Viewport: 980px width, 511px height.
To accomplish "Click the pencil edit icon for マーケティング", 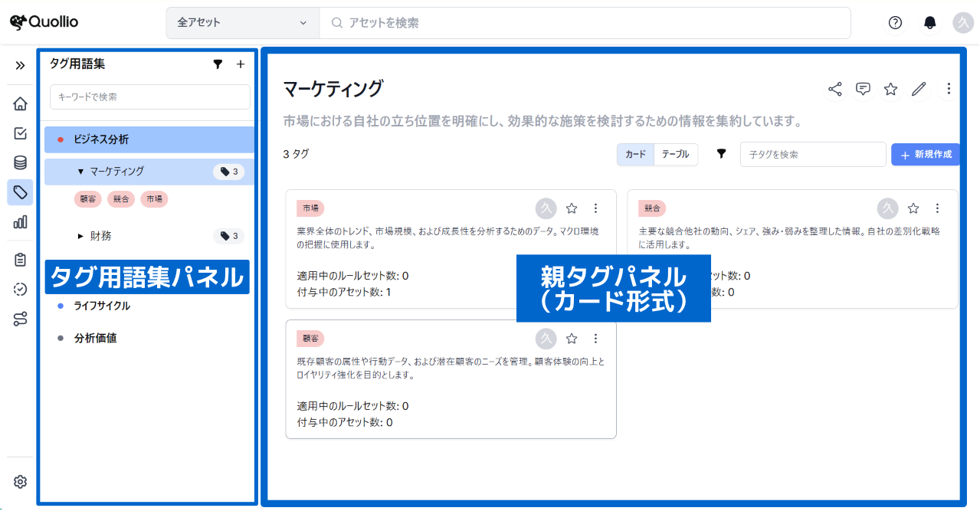I will click(919, 89).
